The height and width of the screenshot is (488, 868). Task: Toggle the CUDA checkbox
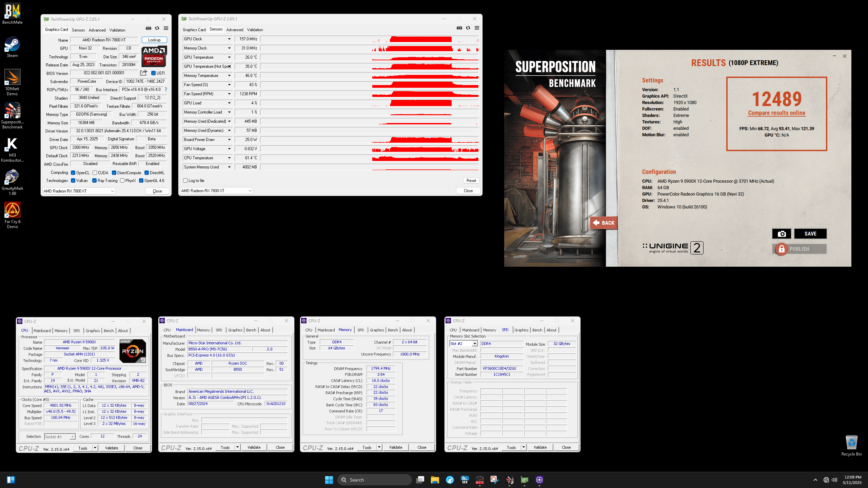[x=95, y=173]
